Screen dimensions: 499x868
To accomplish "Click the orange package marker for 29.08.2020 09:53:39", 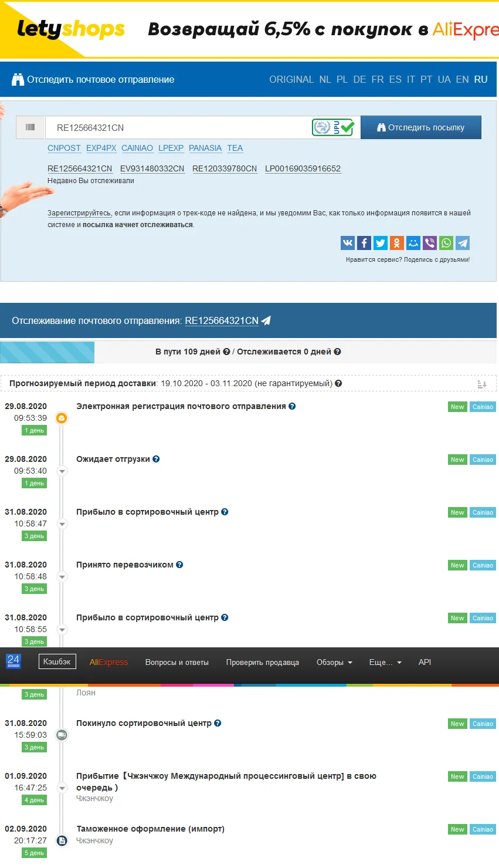I will pyautogui.click(x=62, y=418).
